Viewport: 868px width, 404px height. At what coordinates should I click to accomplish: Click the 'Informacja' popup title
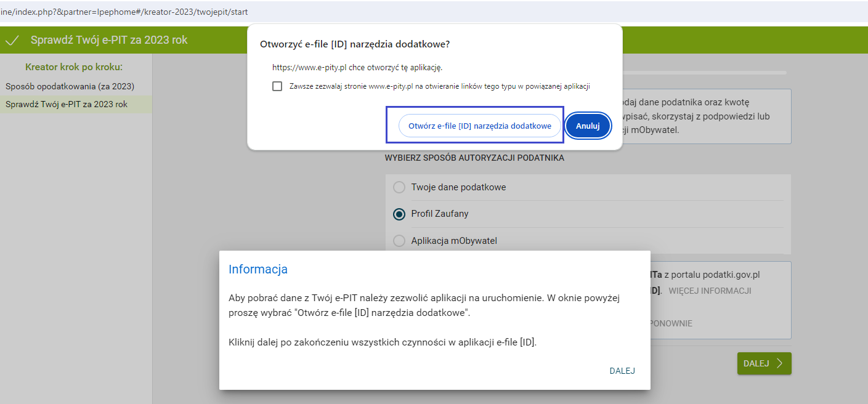tap(258, 269)
